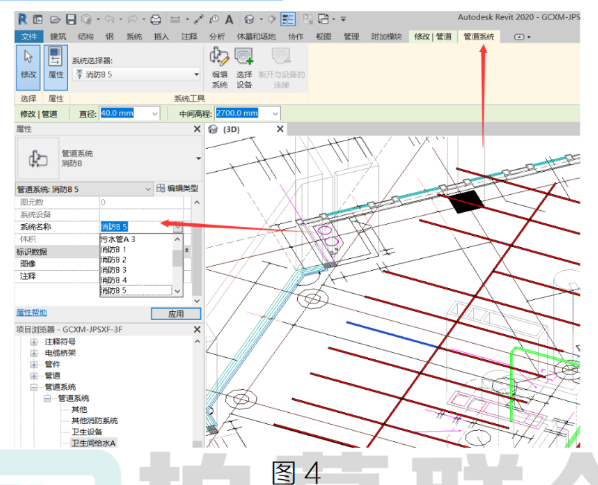Click the Synchronize with central icon
The height and width of the screenshot is (485, 598).
87,19
